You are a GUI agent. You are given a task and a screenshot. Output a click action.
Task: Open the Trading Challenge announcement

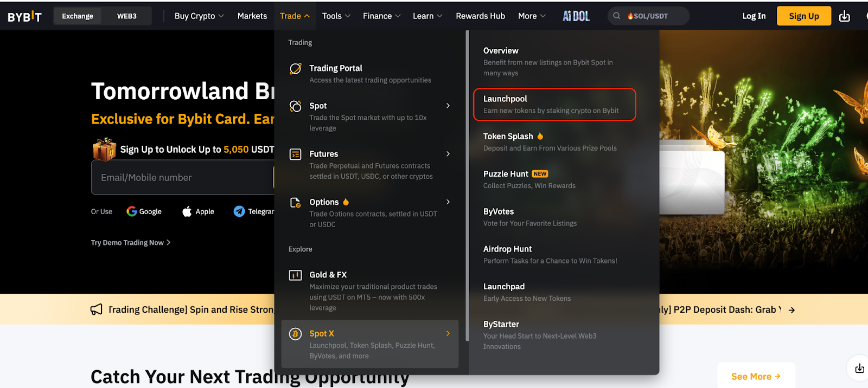(191, 309)
